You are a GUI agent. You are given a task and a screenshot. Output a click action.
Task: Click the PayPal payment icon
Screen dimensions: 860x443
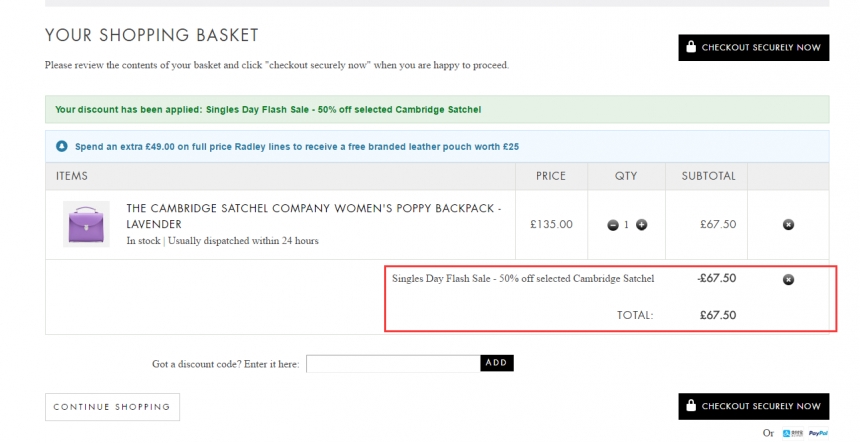(x=818, y=433)
